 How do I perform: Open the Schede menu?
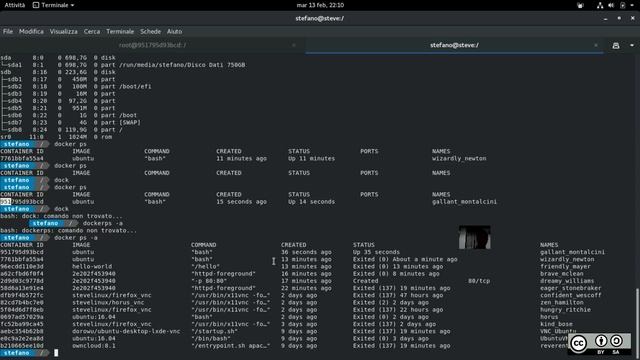click(151, 31)
